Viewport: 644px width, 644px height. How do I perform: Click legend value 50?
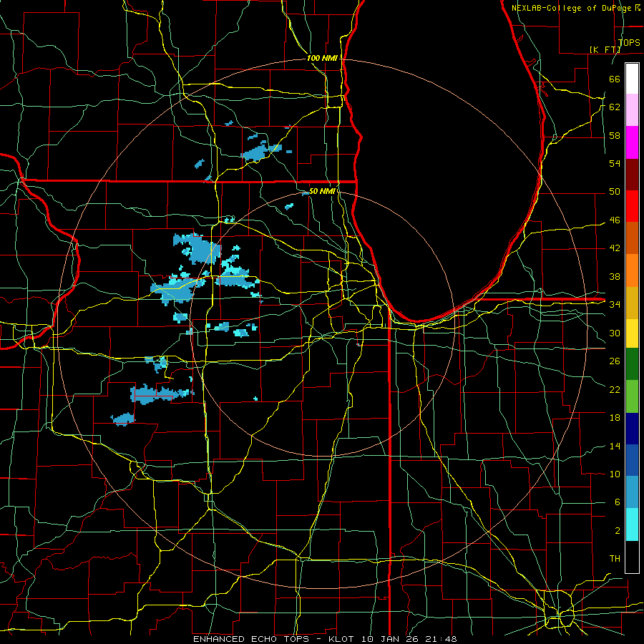tap(615, 191)
